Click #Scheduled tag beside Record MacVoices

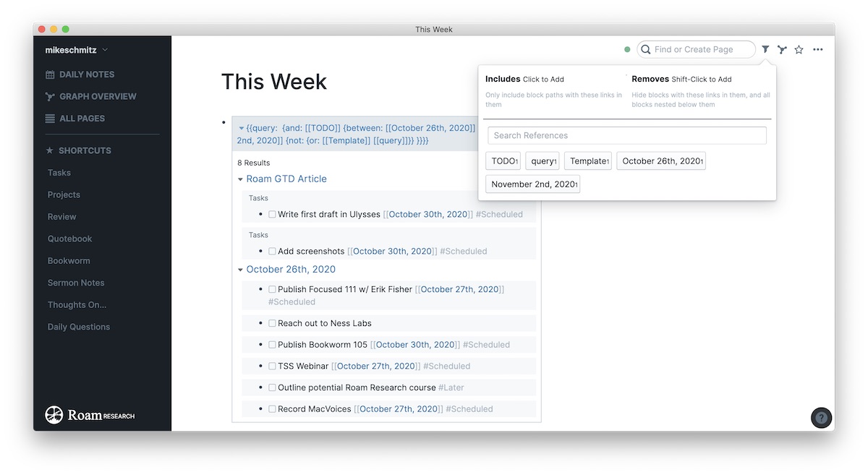(x=469, y=409)
